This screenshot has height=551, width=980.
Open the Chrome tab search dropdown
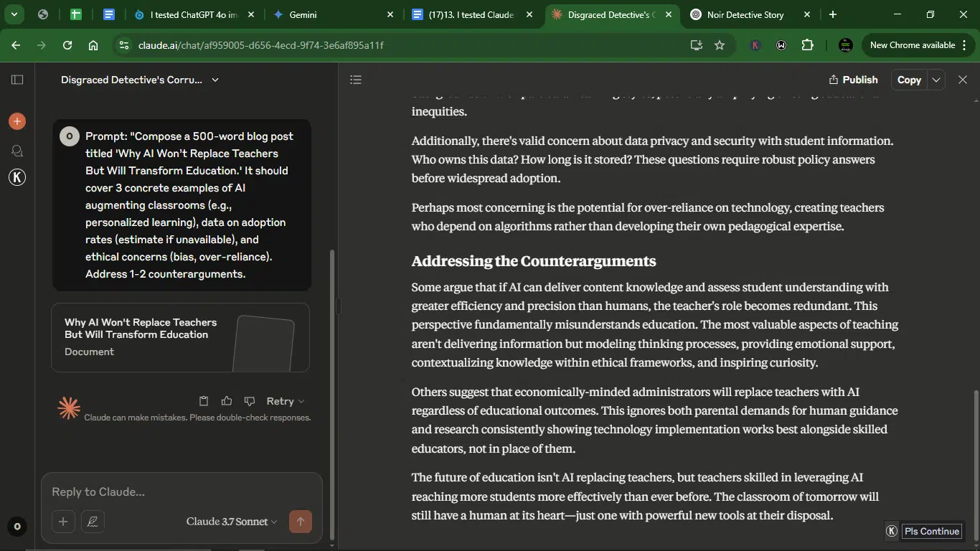pyautogui.click(x=14, y=14)
